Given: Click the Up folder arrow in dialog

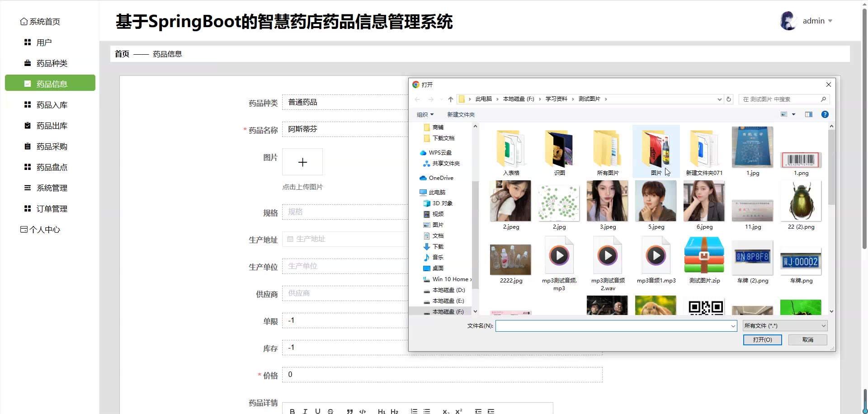Looking at the screenshot, I should click(x=450, y=99).
